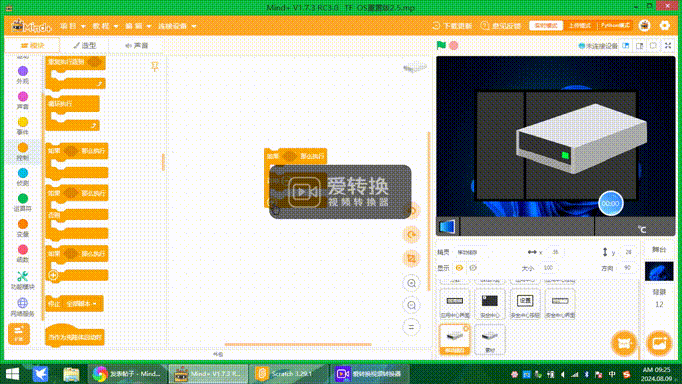Hide the sprite with crossed eye toggle

473,268
